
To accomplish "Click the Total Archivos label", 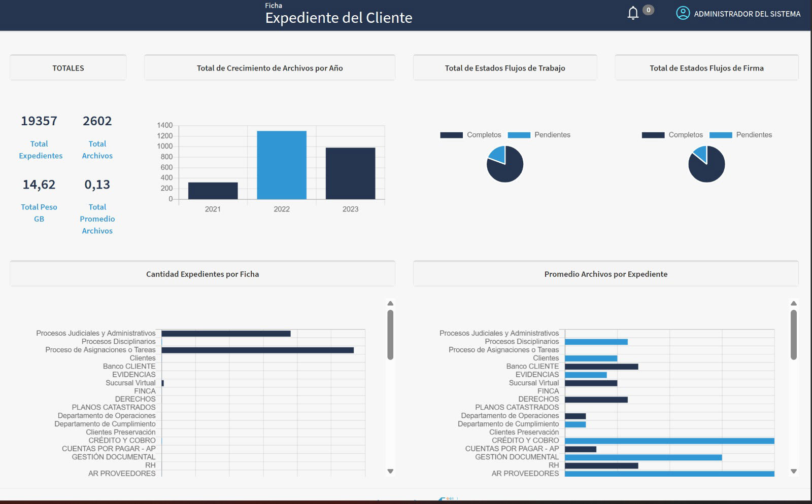I will click(97, 150).
